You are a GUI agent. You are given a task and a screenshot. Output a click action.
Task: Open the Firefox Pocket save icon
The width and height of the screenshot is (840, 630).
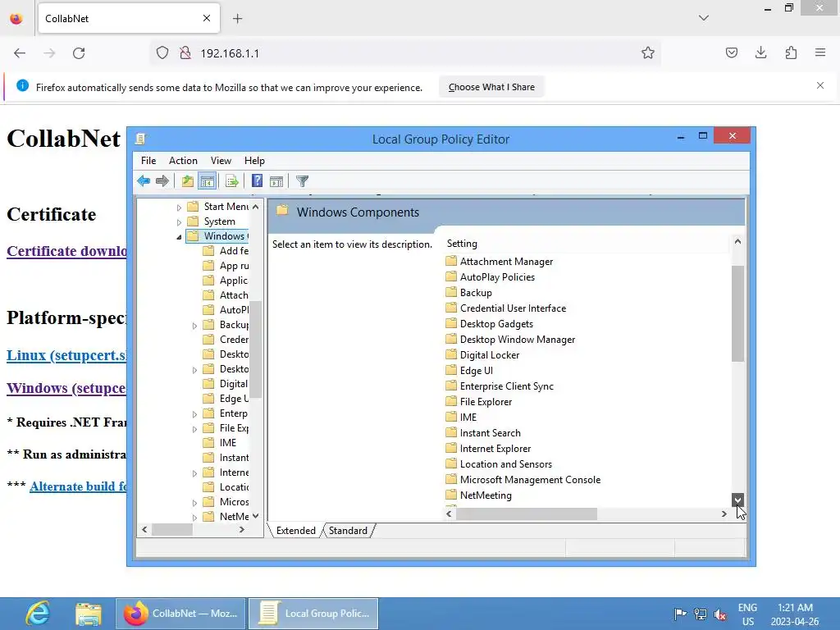[x=731, y=52]
